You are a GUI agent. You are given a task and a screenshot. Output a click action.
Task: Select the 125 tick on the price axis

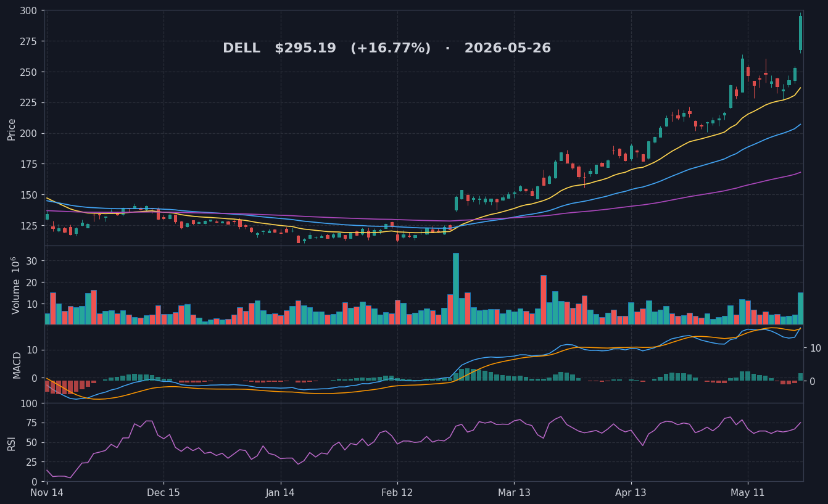[28, 226]
